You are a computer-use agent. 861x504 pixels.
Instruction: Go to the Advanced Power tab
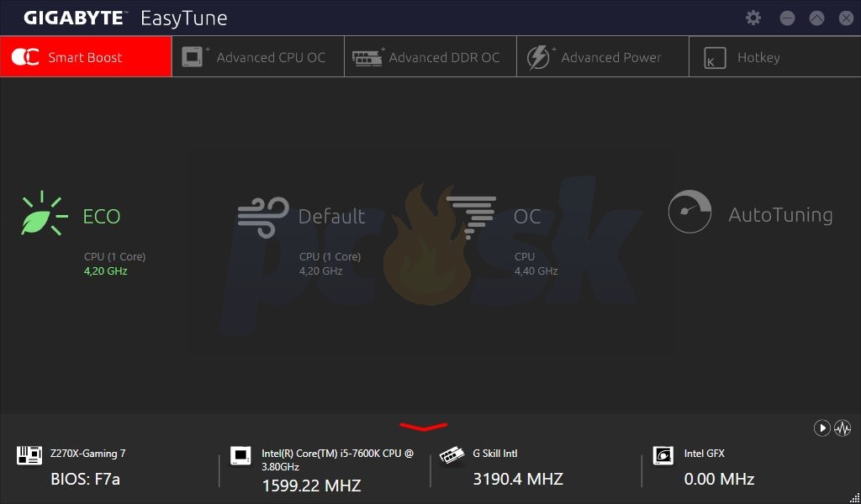click(x=603, y=56)
